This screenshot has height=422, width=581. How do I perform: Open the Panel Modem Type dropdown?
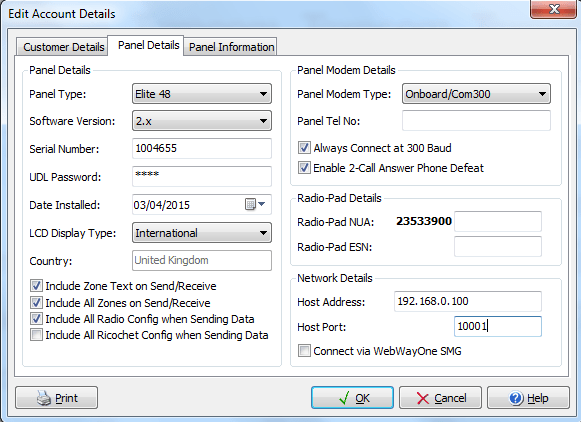(476, 94)
